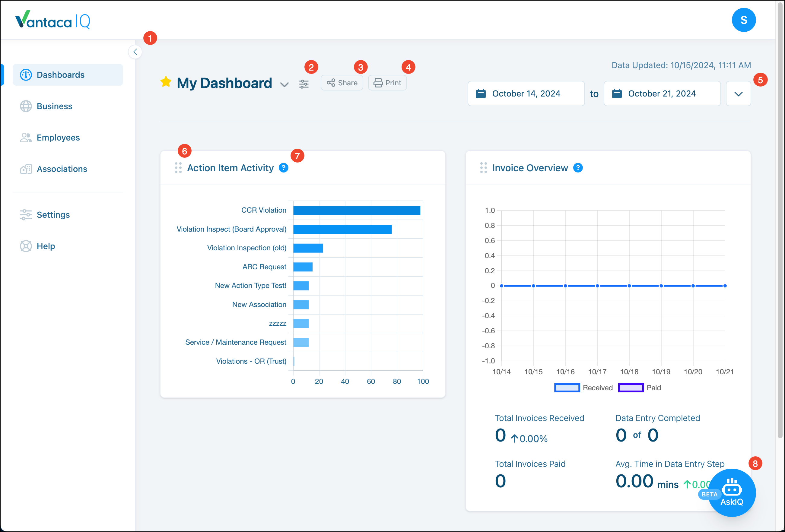Open the AskIQ beta assistant
Image resolution: width=785 pixels, height=532 pixels.
(x=732, y=493)
